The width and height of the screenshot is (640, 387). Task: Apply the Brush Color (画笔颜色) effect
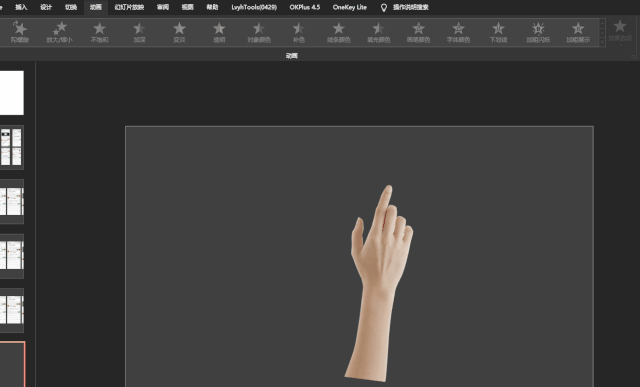point(418,32)
